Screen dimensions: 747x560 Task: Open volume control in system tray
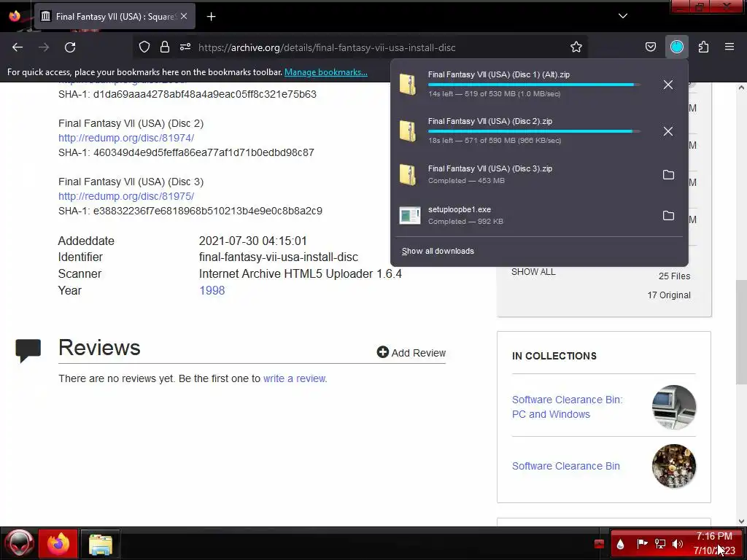pyautogui.click(x=677, y=544)
